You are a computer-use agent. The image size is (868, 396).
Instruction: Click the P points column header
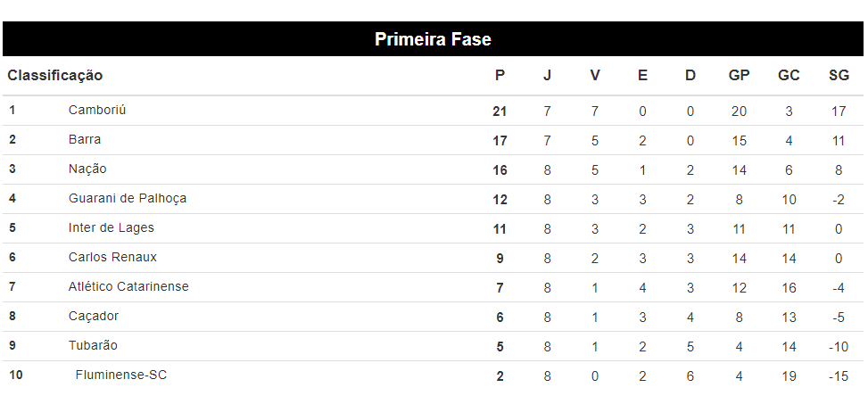500,75
